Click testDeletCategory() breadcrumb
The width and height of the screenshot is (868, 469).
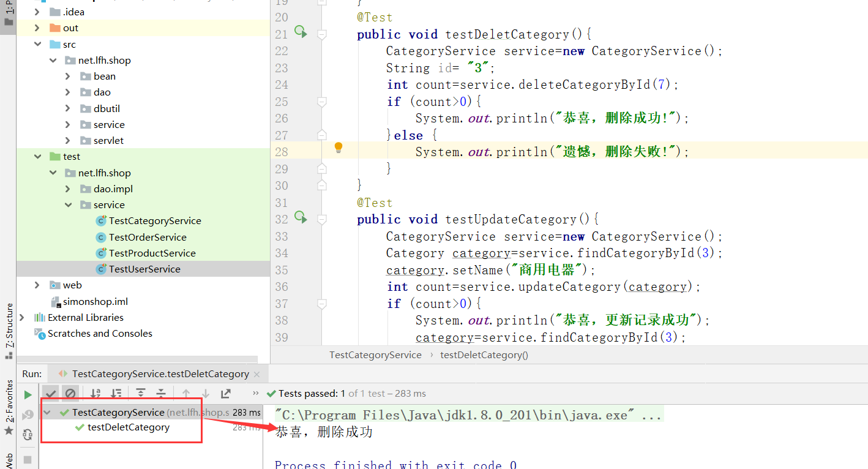[x=484, y=355]
